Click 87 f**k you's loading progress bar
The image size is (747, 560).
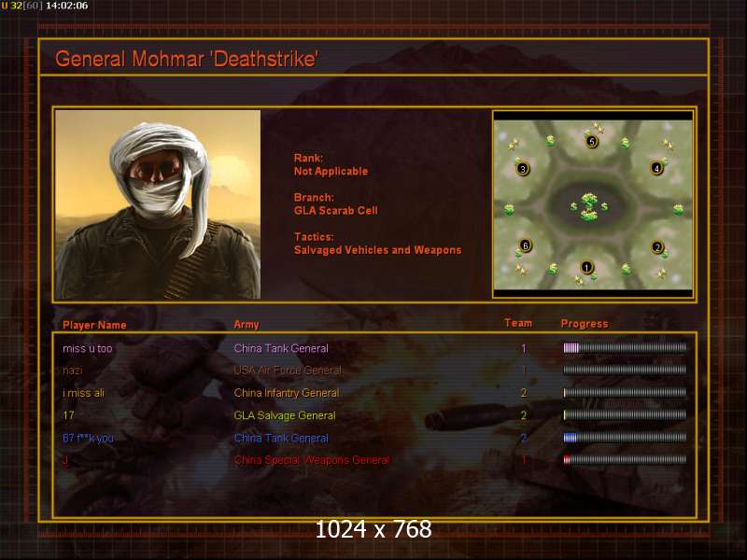625,437
